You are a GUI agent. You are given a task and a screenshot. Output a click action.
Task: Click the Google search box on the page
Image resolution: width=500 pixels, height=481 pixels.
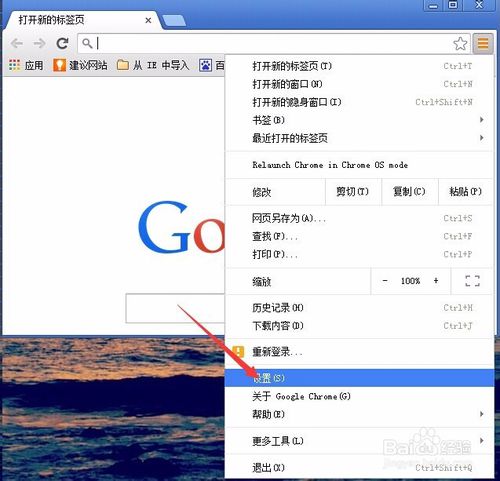175,308
